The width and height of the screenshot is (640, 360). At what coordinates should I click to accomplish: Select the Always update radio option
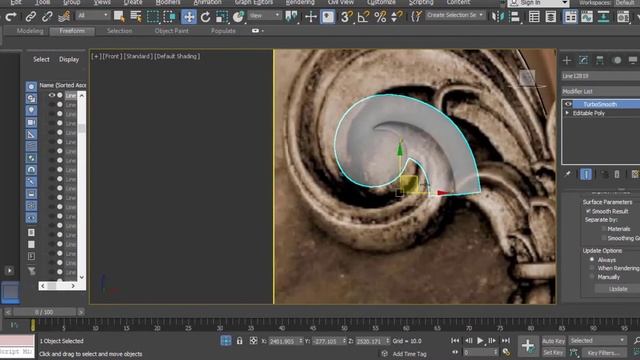(x=592, y=260)
